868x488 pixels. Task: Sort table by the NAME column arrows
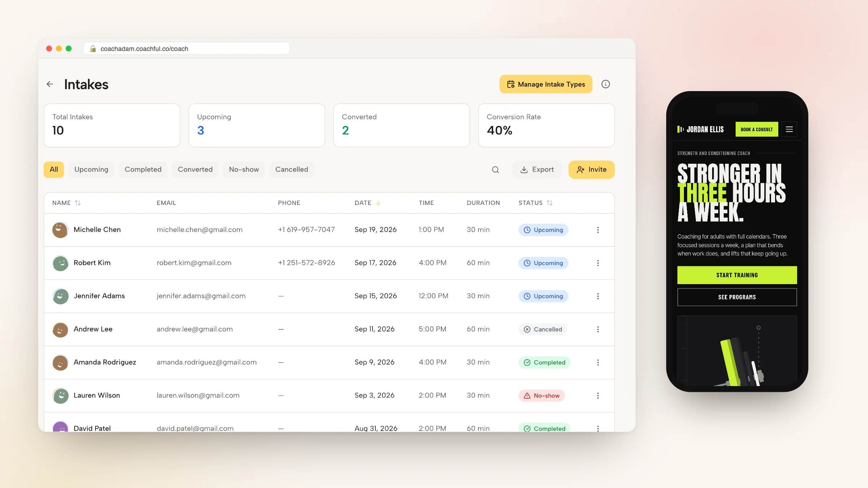pyautogui.click(x=78, y=203)
